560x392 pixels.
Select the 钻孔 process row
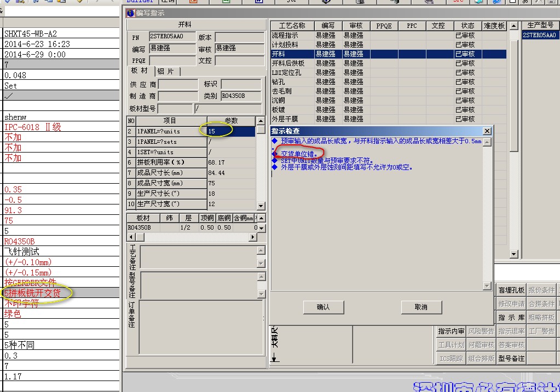[x=389, y=81]
